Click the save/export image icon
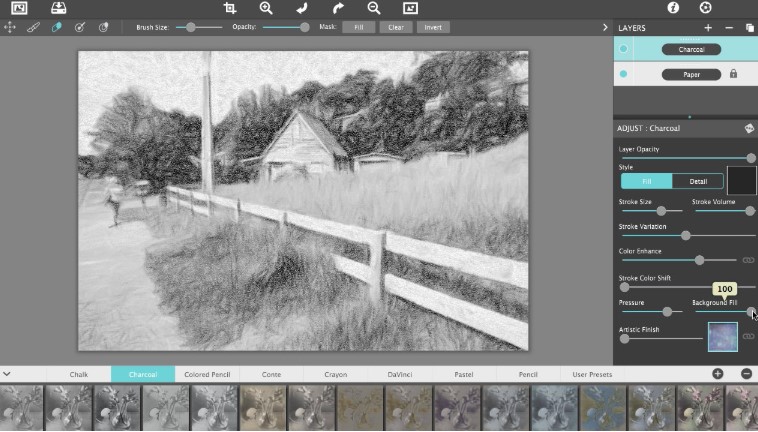 [58, 8]
